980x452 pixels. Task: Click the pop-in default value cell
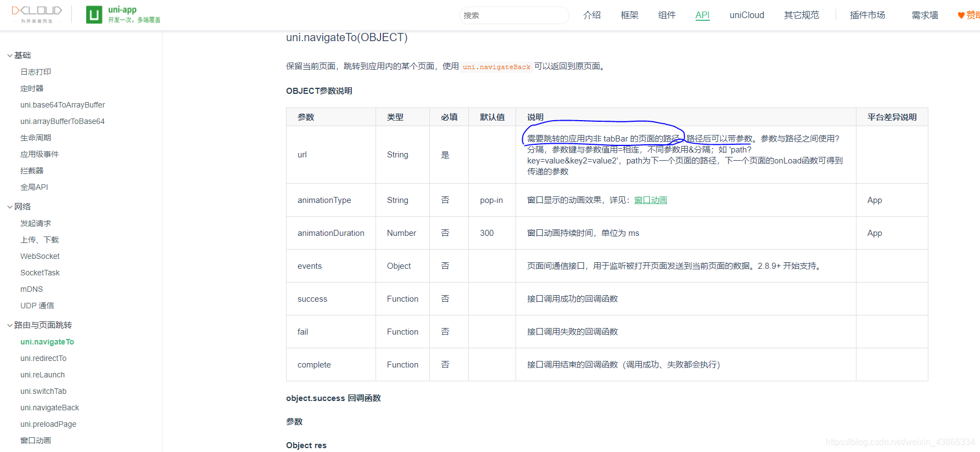(492, 200)
